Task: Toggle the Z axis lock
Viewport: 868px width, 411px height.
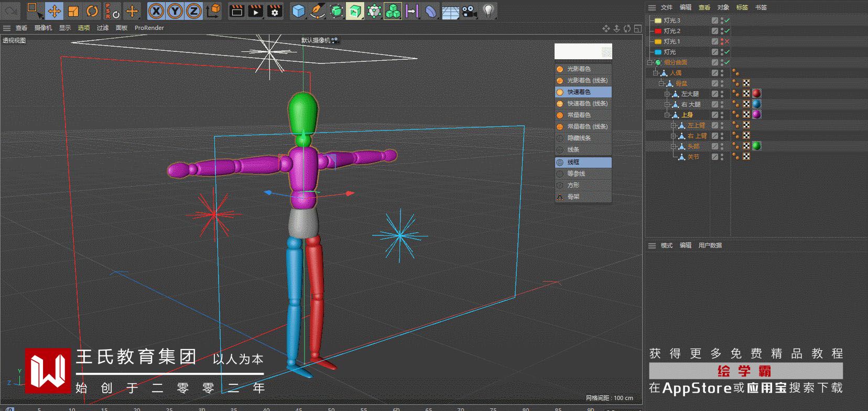Action: [193, 11]
